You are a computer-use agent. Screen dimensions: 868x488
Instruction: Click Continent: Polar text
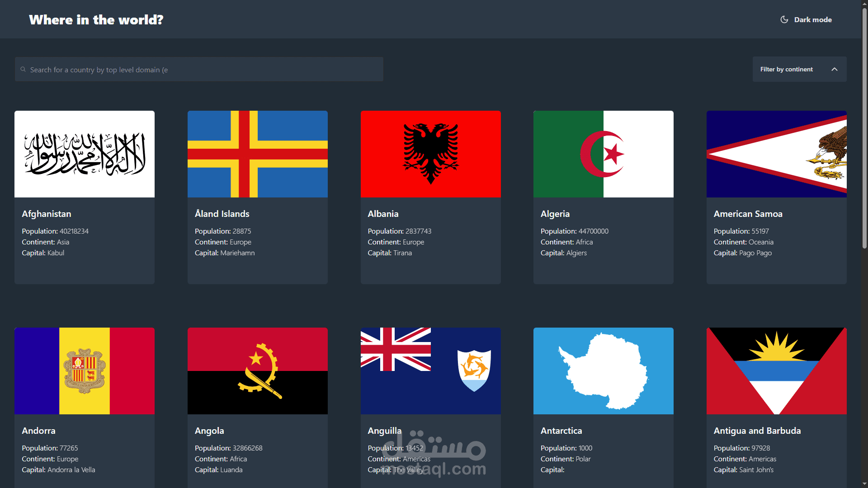(x=566, y=459)
